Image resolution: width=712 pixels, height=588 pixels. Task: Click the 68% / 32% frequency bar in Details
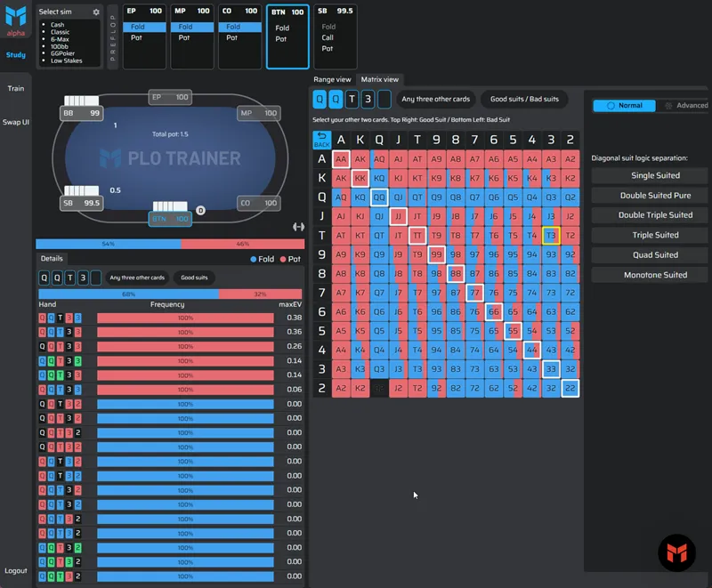click(x=170, y=294)
